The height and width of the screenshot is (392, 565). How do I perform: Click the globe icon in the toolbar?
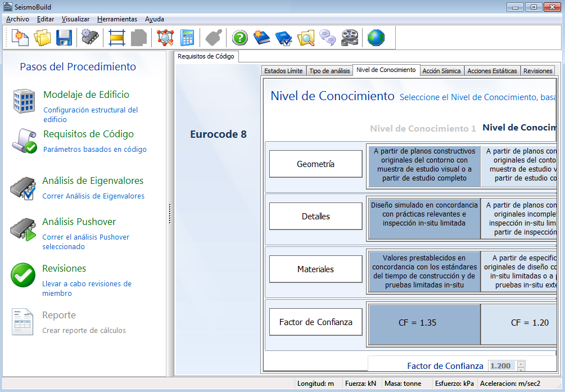pos(376,38)
